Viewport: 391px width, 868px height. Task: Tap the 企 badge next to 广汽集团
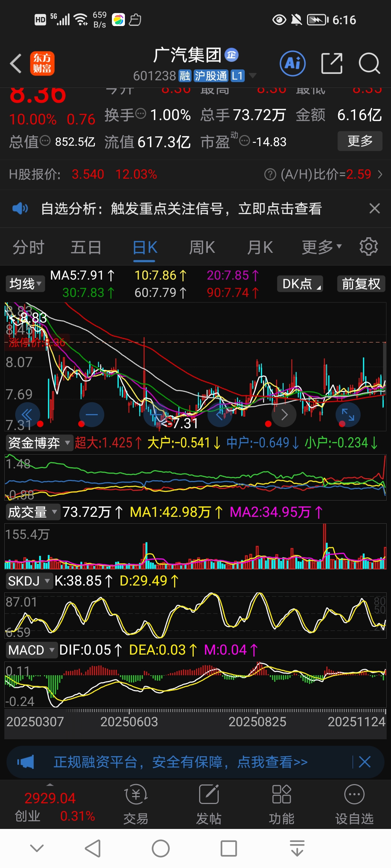(x=231, y=55)
